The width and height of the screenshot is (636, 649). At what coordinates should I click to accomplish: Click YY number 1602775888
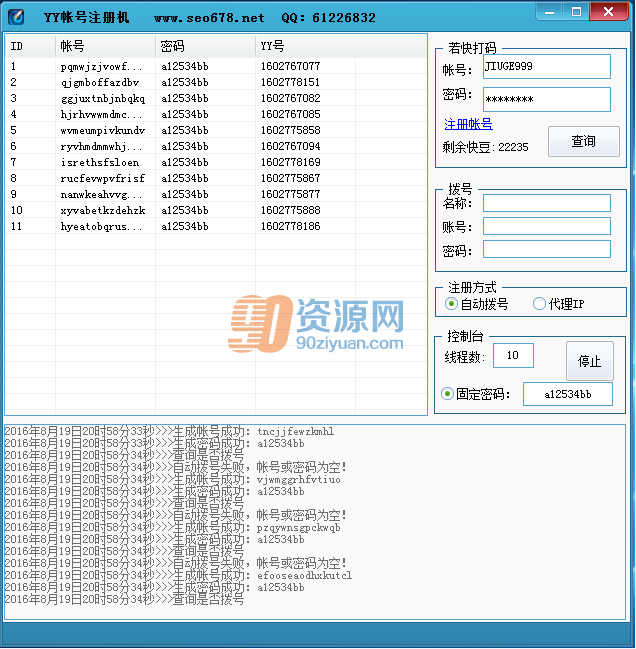point(290,210)
